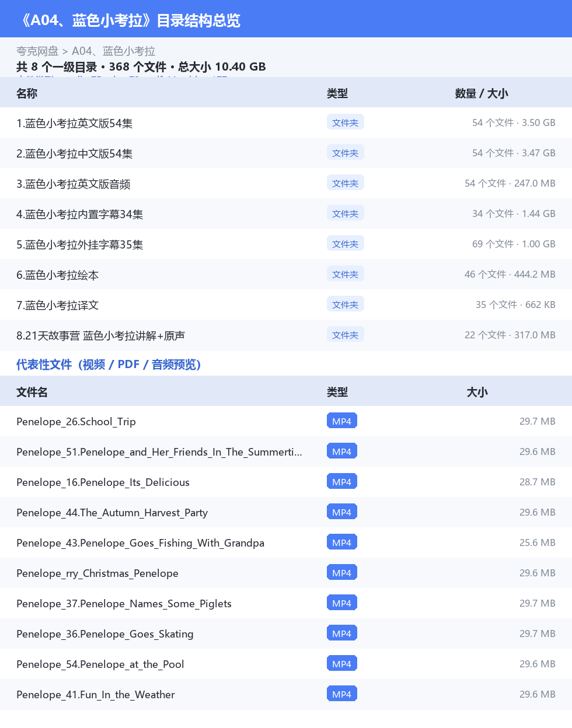Select size text 54 个文件 · 3.47 GB

514,153
